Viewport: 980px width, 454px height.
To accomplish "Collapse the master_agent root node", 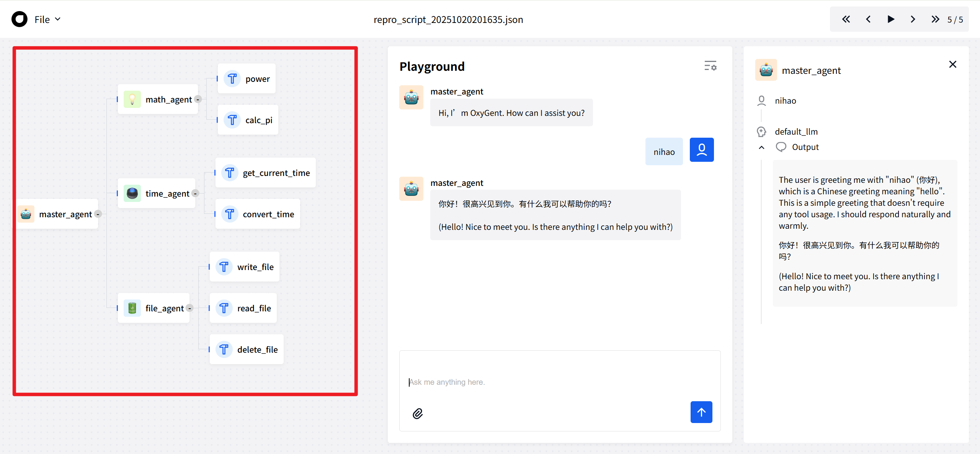I will point(98,214).
